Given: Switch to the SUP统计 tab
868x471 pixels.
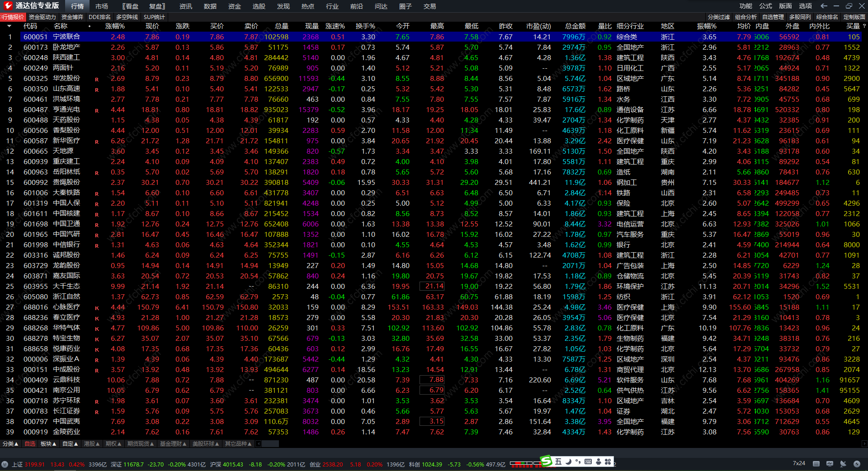Looking at the screenshot, I should [155, 17].
